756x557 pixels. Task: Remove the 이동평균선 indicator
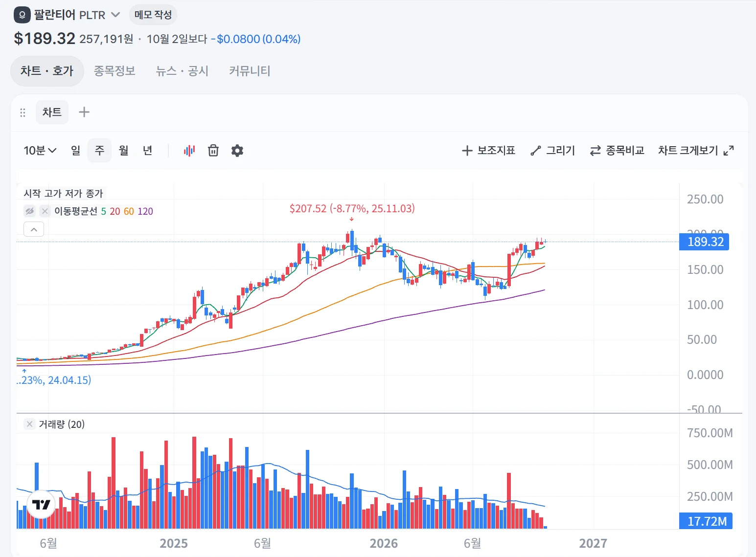point(45,211)
